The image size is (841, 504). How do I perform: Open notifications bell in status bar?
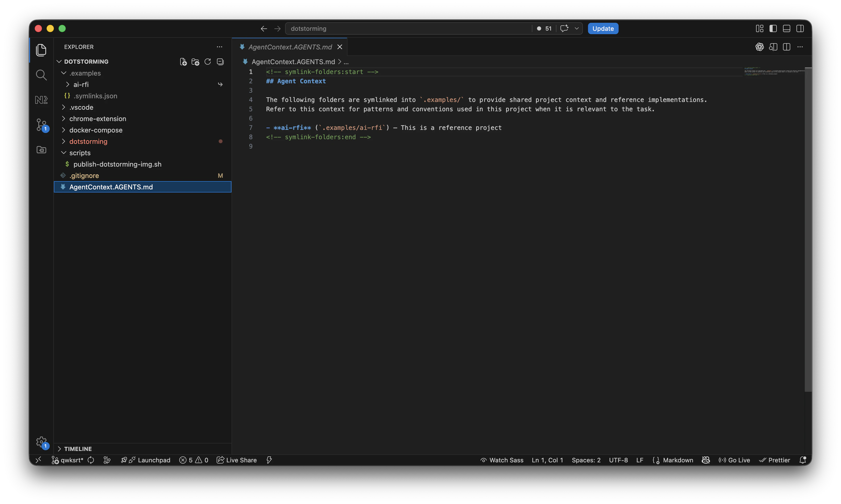pyautogui.click(x=803, y=460)
